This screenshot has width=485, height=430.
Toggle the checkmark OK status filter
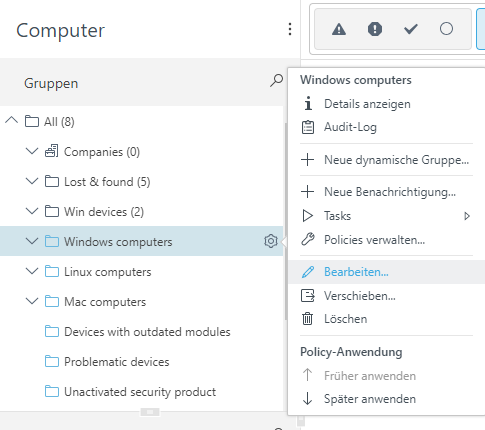point(411,29)
